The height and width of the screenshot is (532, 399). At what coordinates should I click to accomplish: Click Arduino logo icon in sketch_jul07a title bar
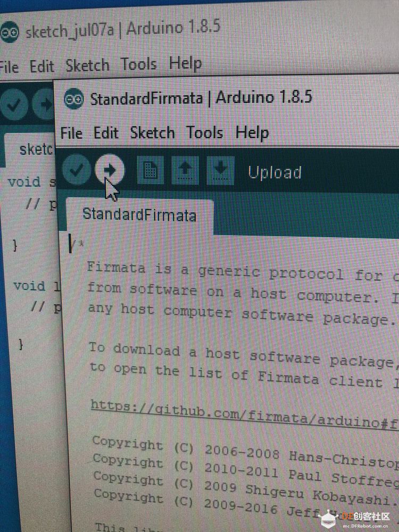pos(9,32)
